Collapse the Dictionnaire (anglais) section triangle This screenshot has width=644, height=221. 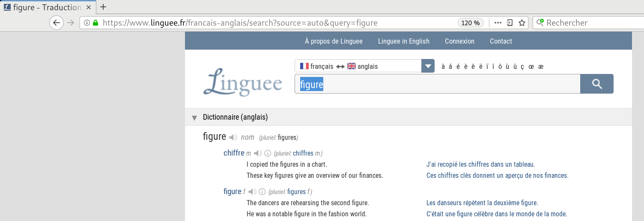click(x=194, y=118)
